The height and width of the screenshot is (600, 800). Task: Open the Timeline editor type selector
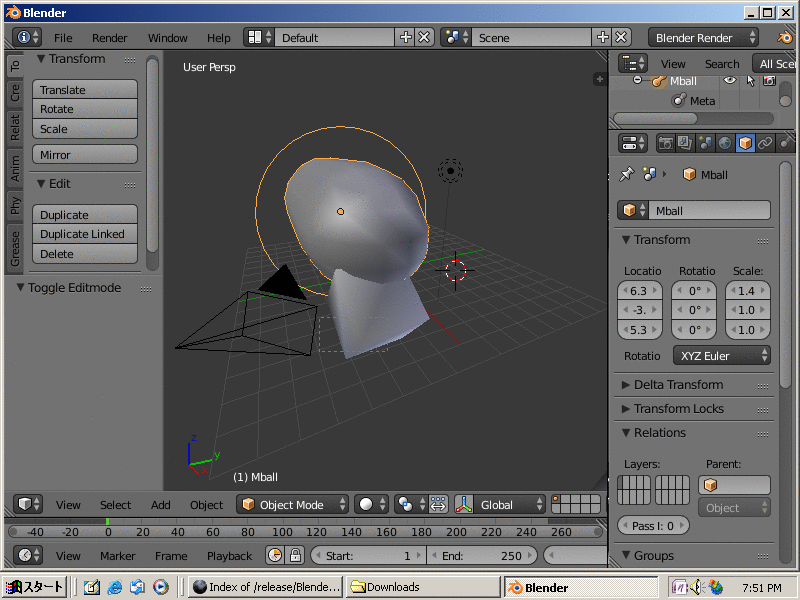[28, 555]
